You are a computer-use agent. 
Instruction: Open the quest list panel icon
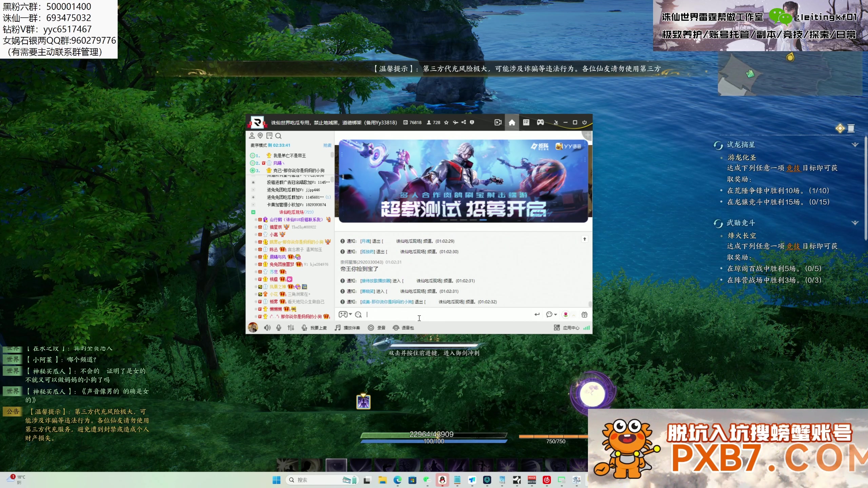coord(851,128)
